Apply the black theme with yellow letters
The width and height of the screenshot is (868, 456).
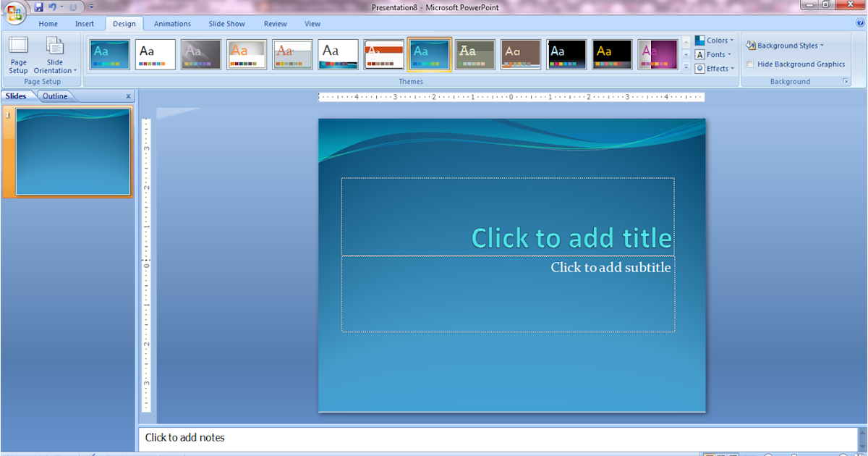(x=612, y=54)
